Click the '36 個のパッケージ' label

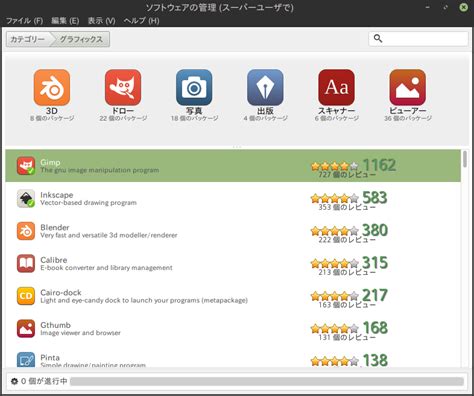tap(408, 118)
